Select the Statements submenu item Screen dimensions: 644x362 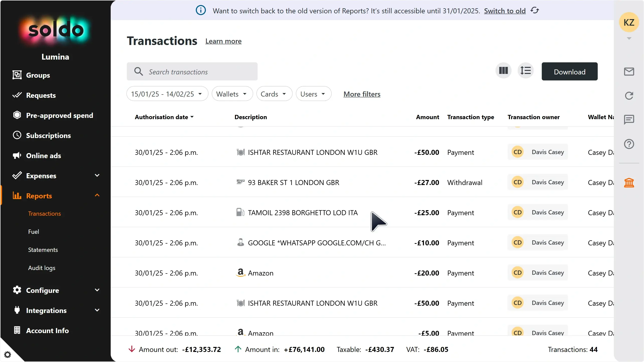tap(43, 250)
